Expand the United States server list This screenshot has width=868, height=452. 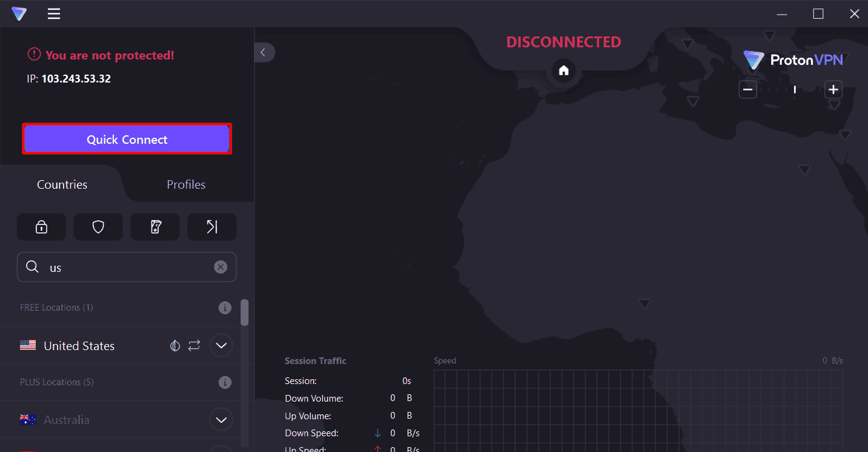221,345
